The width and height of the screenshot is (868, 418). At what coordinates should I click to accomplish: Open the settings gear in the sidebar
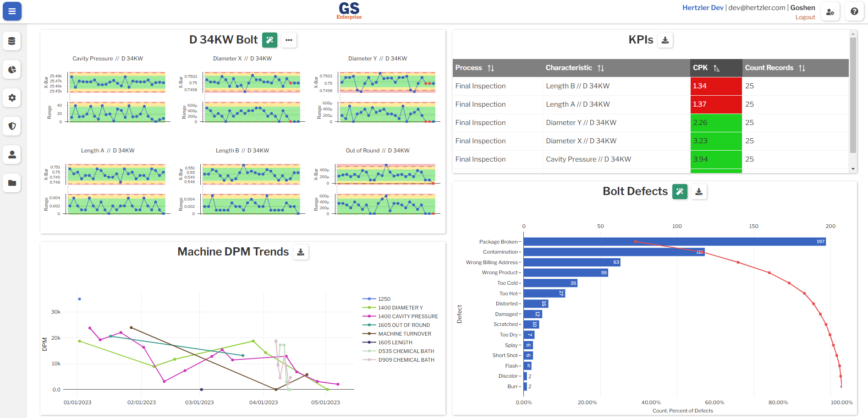tap(12, 98)
